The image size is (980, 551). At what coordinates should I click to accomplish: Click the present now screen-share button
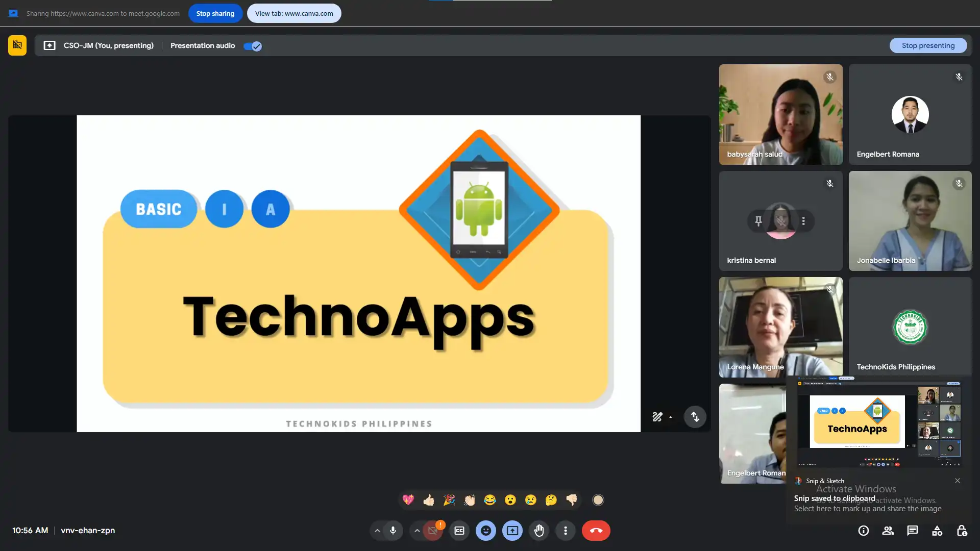tap(512, 531)
